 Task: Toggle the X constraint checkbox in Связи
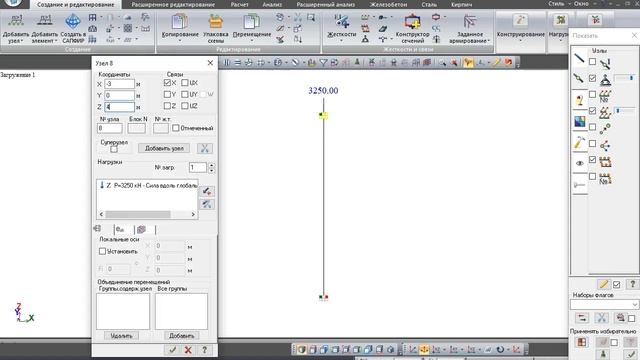point(167,82)
